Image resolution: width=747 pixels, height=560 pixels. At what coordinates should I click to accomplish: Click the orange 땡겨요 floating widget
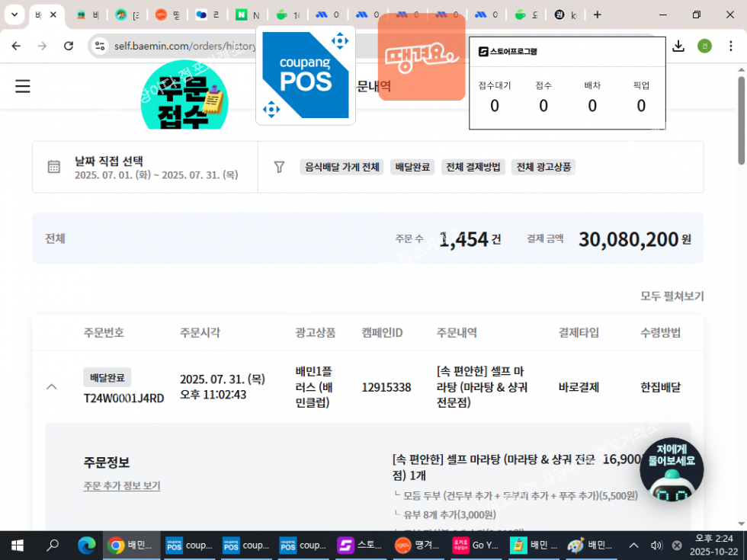(x=422, y=57)
